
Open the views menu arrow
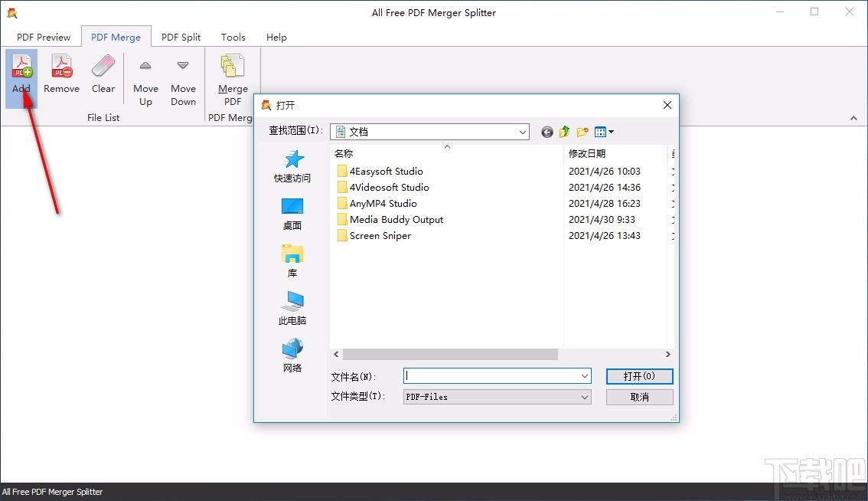(x=609, y=132)
